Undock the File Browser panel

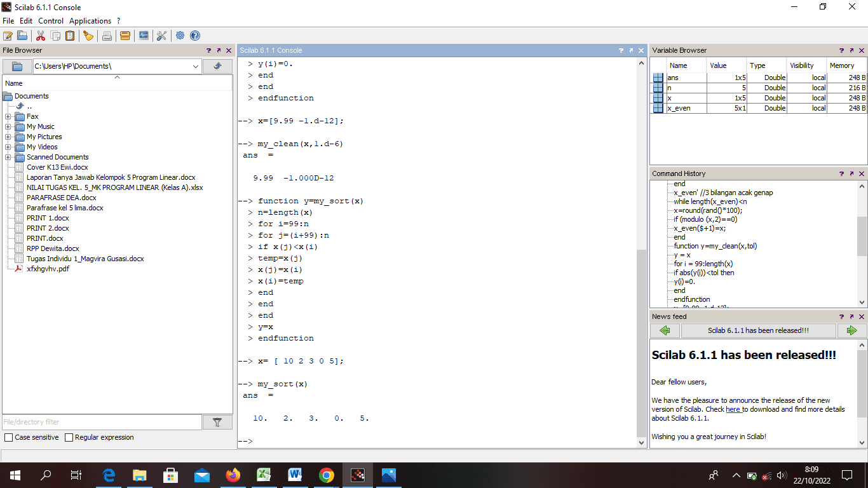[x=219, y=50]
